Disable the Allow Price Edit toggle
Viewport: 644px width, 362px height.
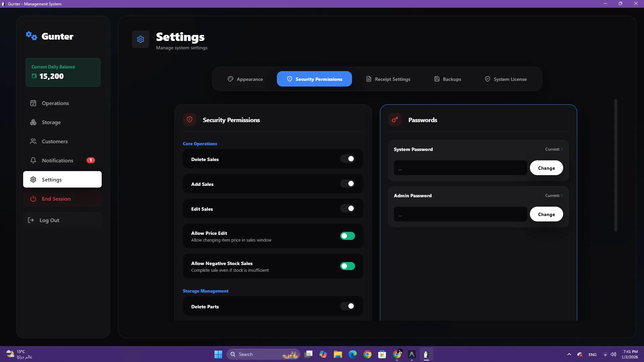point(348,236)
